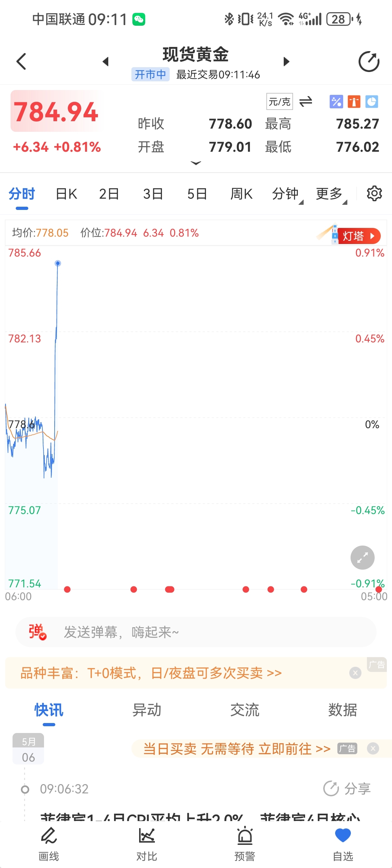Viewport: 392px width, 868px height.
Task: Tap the orange lighthouse icon
Action: 354,101
